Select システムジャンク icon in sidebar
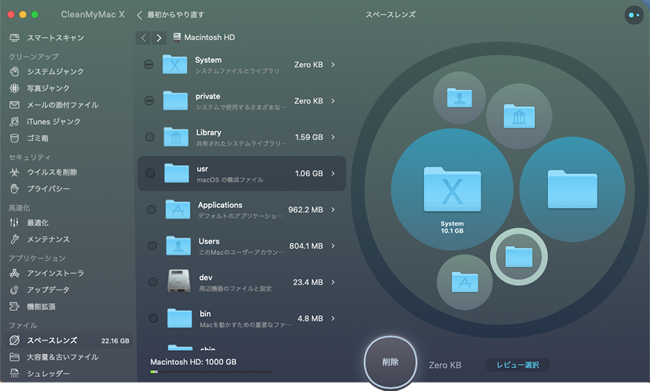The width and height of the screenshot is (650, 391). [x=15, y=72]
